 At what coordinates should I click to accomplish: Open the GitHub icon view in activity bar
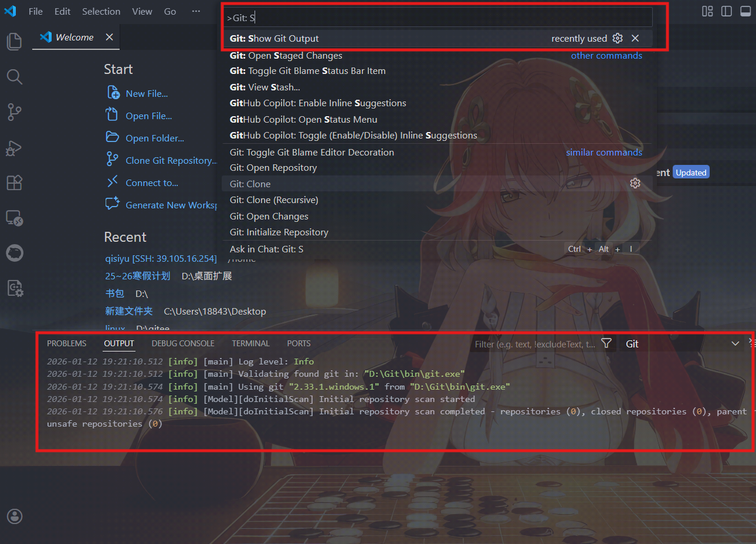[x=14, y=253]
